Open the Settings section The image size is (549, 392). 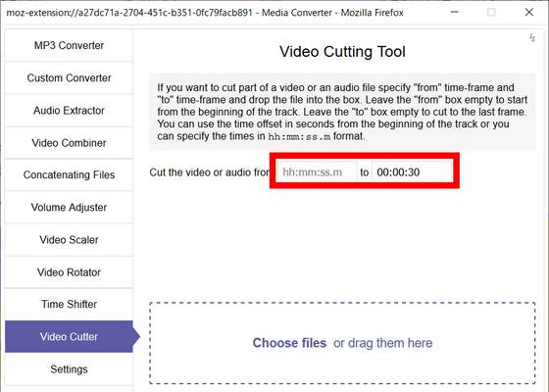tap(69, 369)
